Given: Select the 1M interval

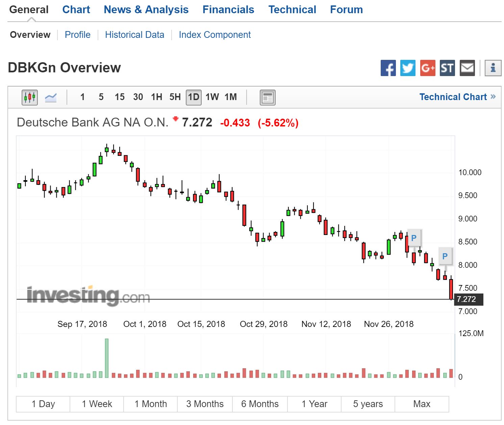Looking at the screenshot, I should (x=231, y=97).
